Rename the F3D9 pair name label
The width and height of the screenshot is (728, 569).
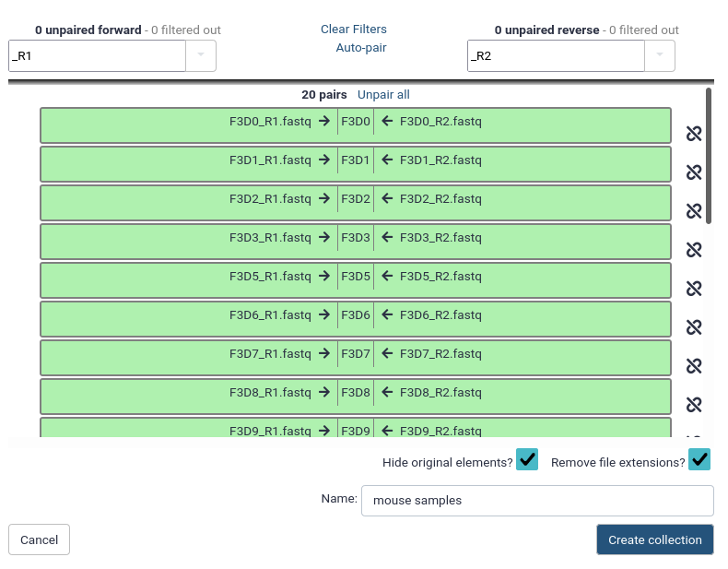[x=356, y=430]
